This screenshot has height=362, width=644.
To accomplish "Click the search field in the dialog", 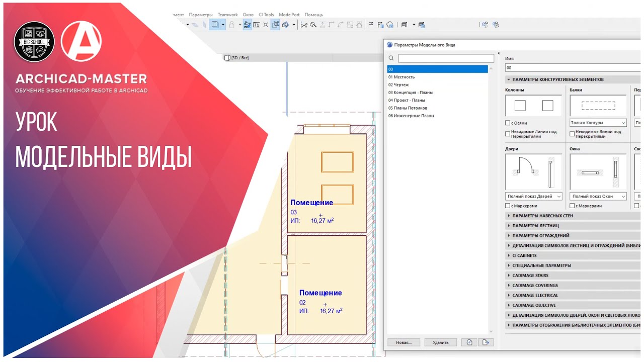I will [446, 58].
